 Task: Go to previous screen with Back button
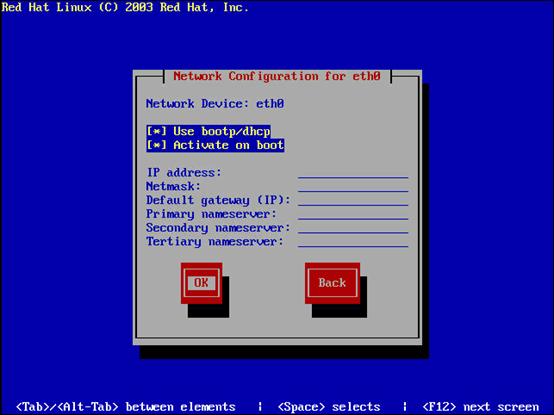332,283
